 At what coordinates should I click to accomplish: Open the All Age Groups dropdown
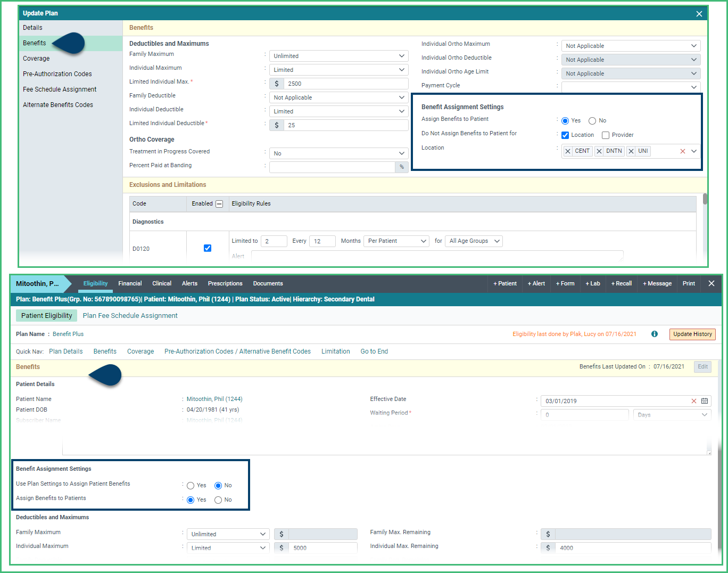(474, 241)
